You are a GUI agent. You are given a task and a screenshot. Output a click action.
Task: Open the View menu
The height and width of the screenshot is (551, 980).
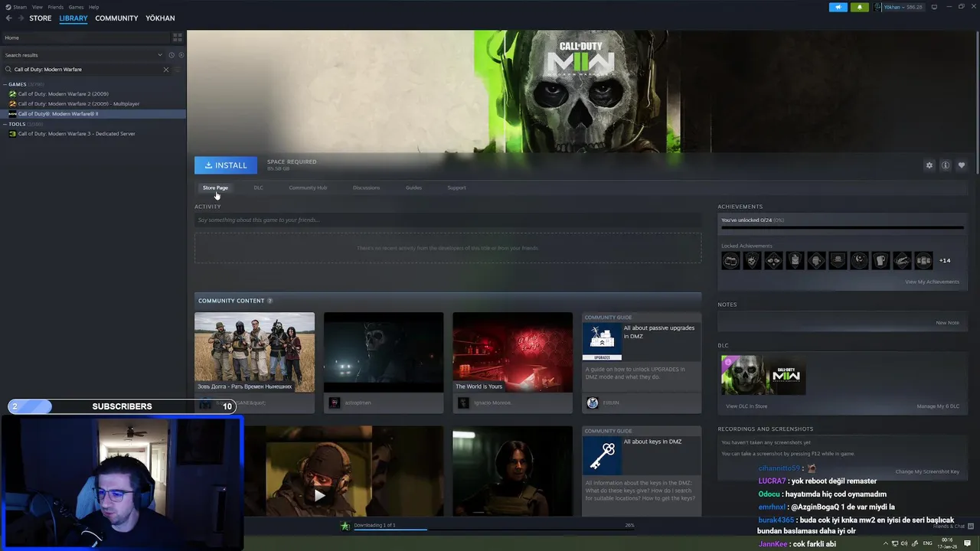(x=37, y=7)
